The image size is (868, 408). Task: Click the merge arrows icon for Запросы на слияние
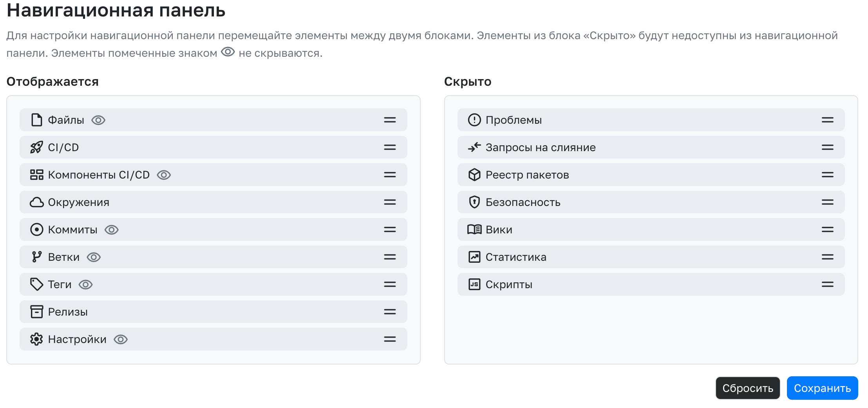pyautogui.click(x=474, y=148)
